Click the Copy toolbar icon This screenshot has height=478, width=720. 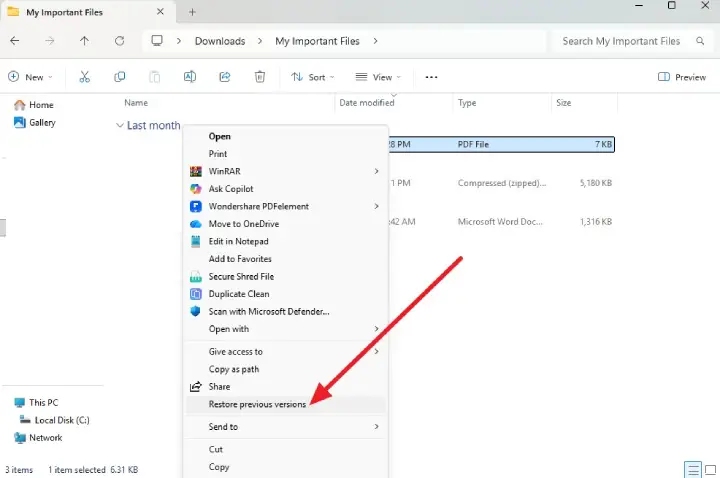(x=119, y=77)
